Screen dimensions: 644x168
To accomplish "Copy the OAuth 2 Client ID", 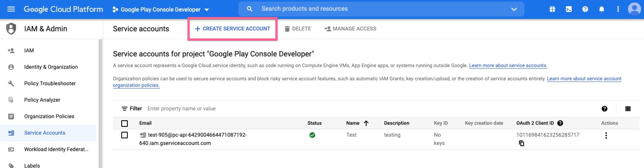I will 522,143.
